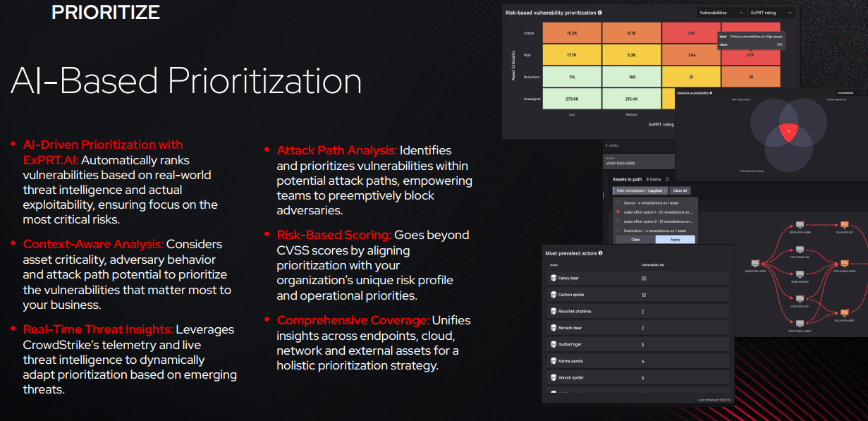Select the VEND-DOG-USR3 source node in graph
Image resolution: width=868 pixels, height=421 pixels.
point(755,263)
